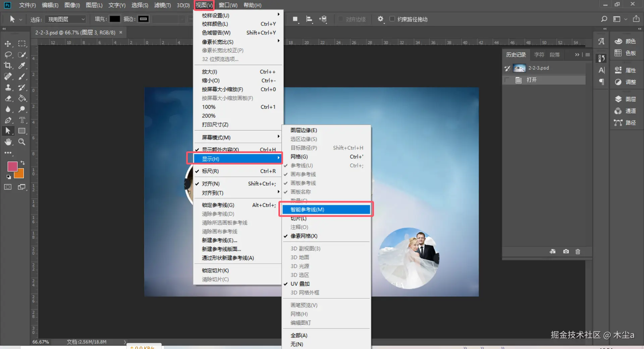Toggle 像素网格(X) in the Show submenu

(326, 236)
